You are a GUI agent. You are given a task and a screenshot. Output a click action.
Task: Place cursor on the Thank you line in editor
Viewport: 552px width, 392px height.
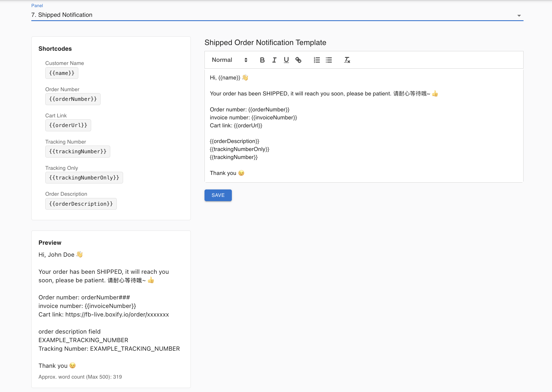tap(223, 173)
